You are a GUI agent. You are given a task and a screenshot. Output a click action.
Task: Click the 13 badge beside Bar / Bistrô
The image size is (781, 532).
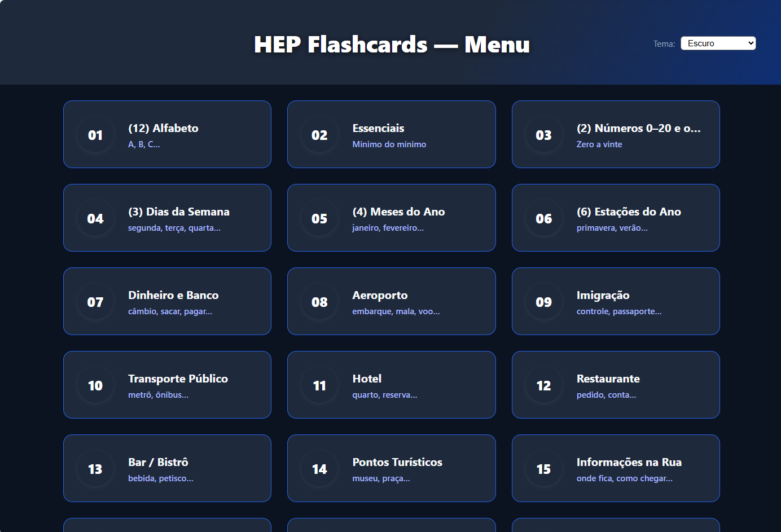(x=95, y=469)
